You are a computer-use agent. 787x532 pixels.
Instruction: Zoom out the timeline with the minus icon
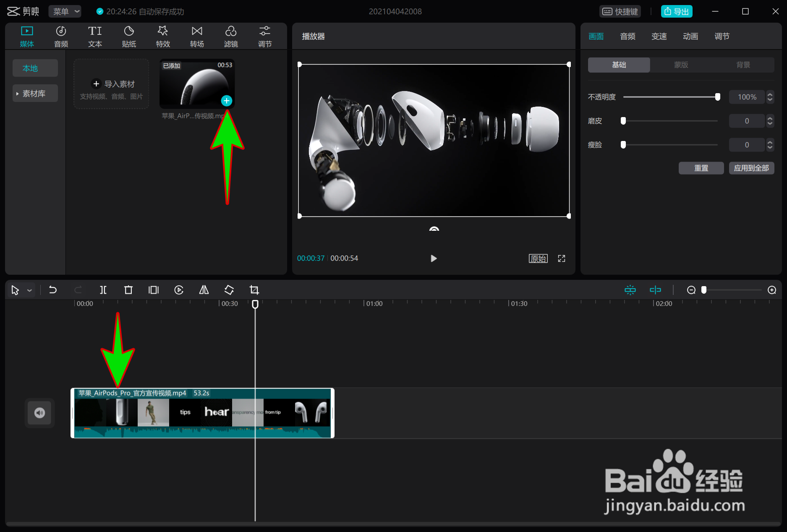[x=691, y=290]
